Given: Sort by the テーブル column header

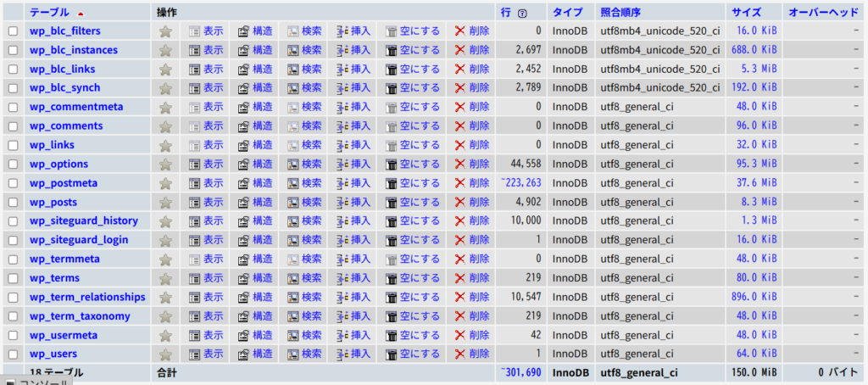Looking at the screenshot, I should [50, 13].
